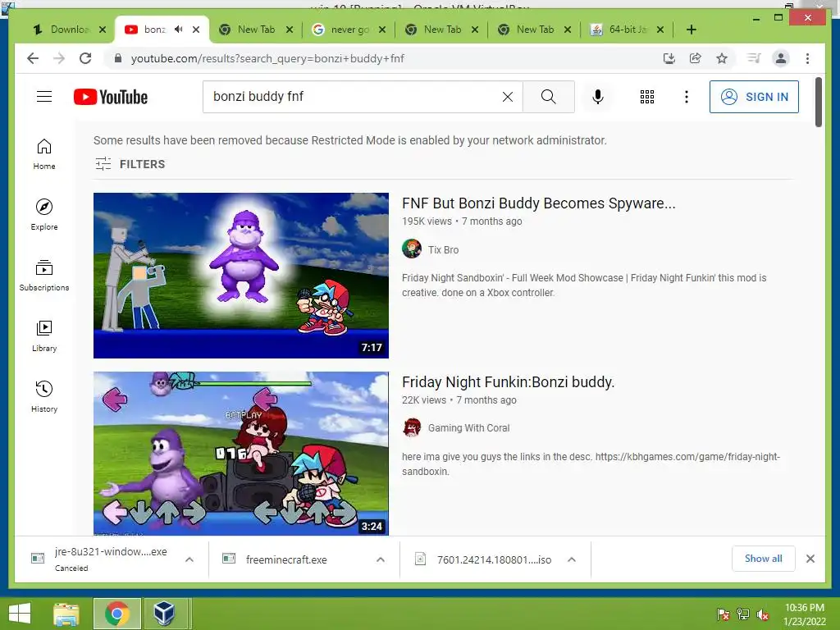Open Gaming With Coral channel name

[x=468, y=428]
